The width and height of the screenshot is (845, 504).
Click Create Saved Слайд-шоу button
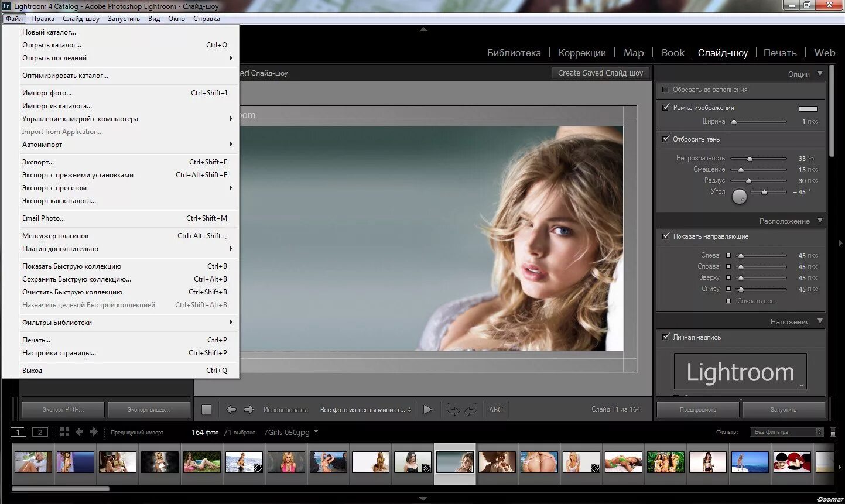pos(600,73)
